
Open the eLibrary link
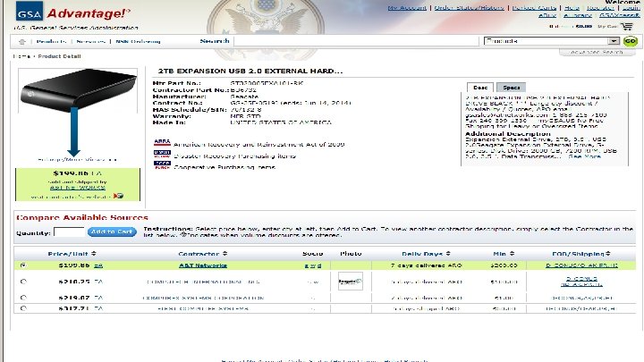pos(578,15)
